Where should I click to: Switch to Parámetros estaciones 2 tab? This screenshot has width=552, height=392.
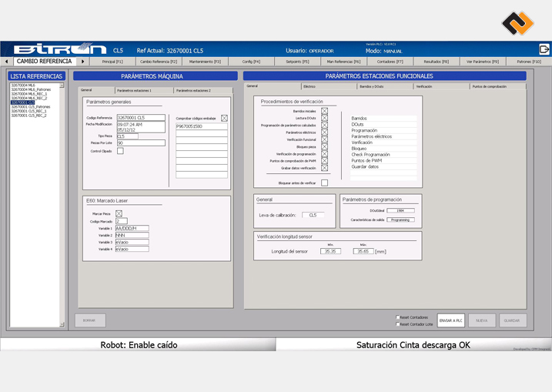(203, 91)
